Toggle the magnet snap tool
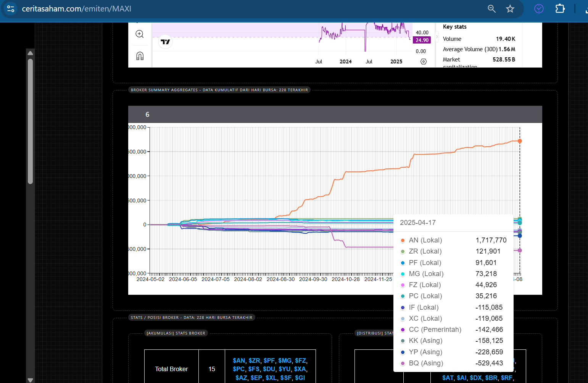Image resolution: width=588 pixels, height=383 pixels. (x=140, y=56)
